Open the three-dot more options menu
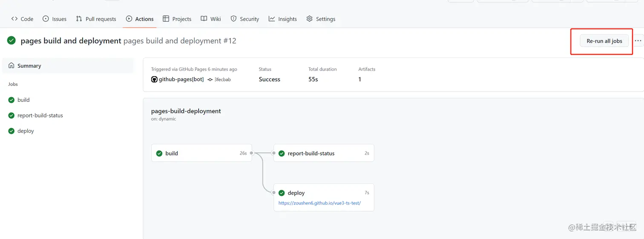The width and height of the screenshot is (644, 239). click(638, 41)
